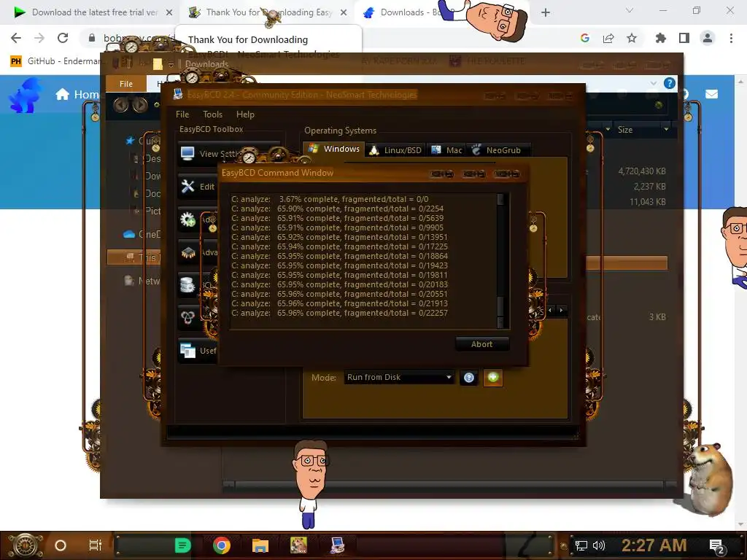Image resolution: width=747 pixels, height=560 pixels.
Task: Bookmark this page star icon
Action: click(x=632, y=38)
